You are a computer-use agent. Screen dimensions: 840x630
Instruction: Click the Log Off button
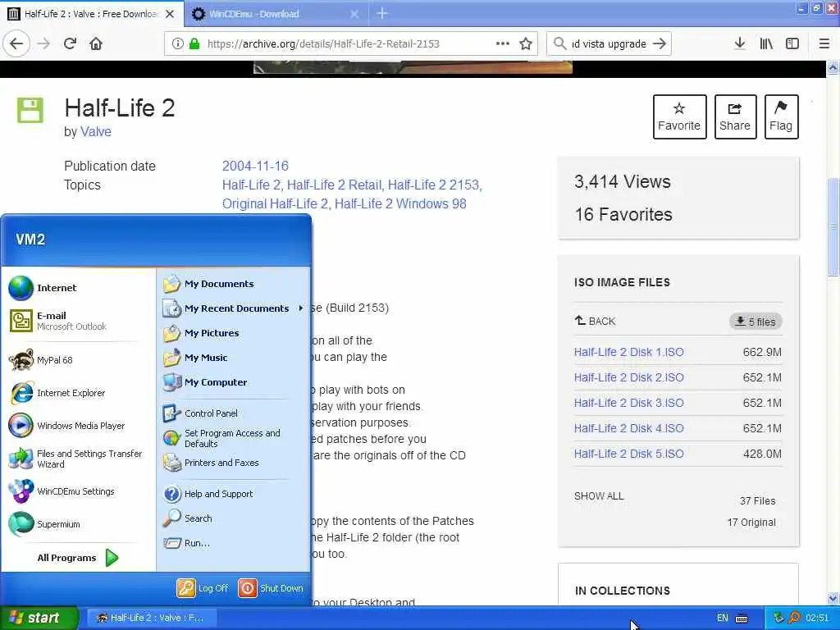[203, 587]
